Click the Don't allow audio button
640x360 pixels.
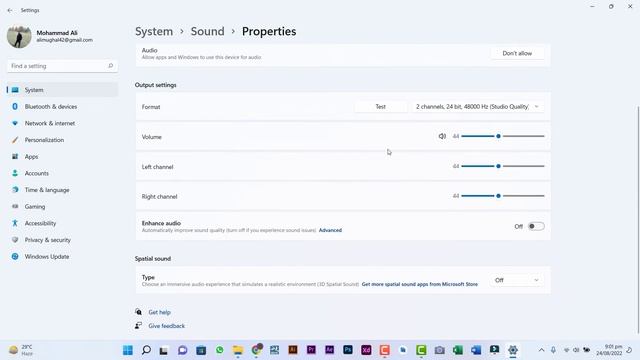coord(517,53)
